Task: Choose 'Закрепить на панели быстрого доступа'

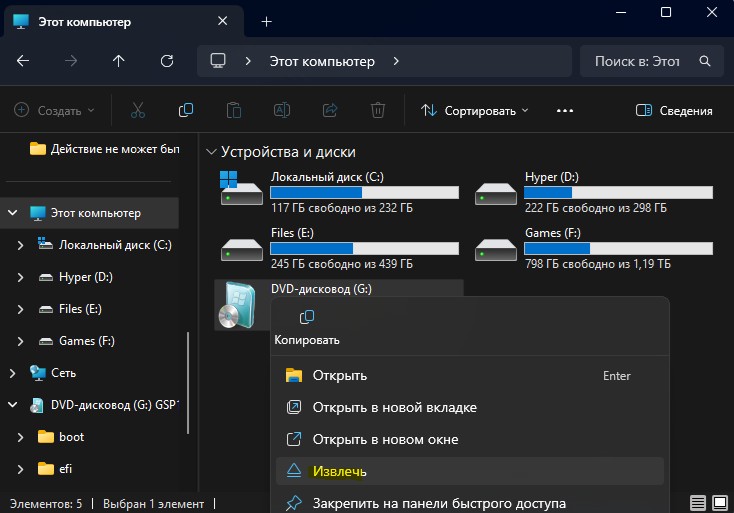Action: (x=470, y=503)
